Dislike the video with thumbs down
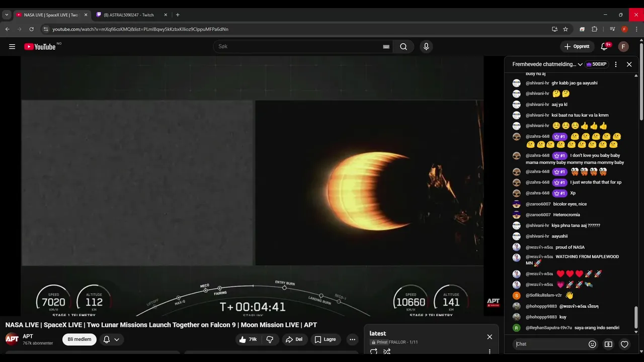This screenshot has height=362, width=644. point(270,339)
